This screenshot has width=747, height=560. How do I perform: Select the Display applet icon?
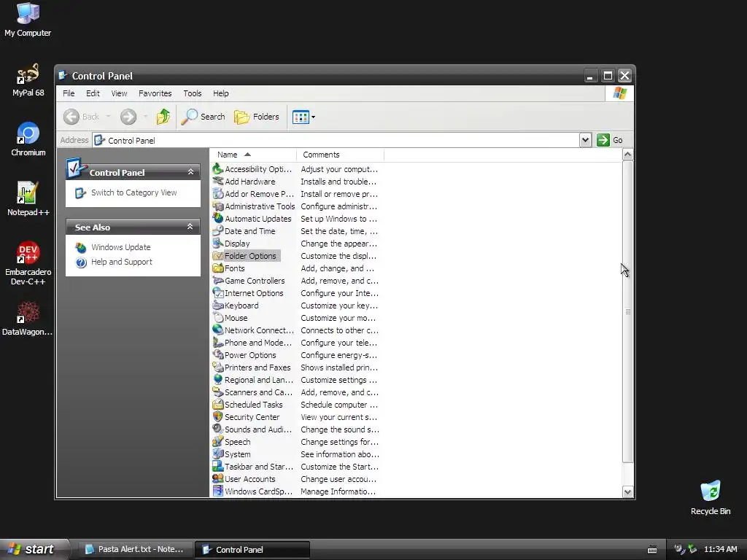click(217, 244)
